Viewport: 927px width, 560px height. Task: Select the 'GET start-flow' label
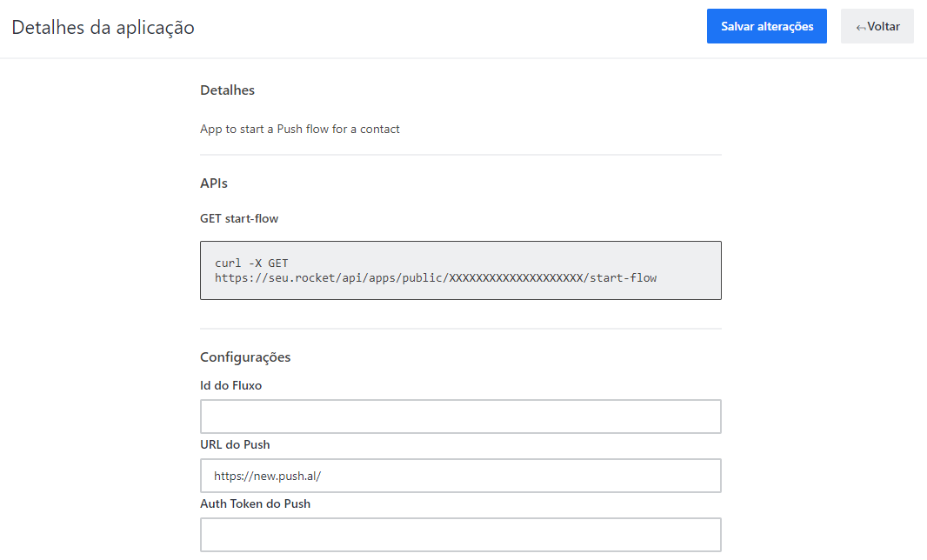[239, 218]
